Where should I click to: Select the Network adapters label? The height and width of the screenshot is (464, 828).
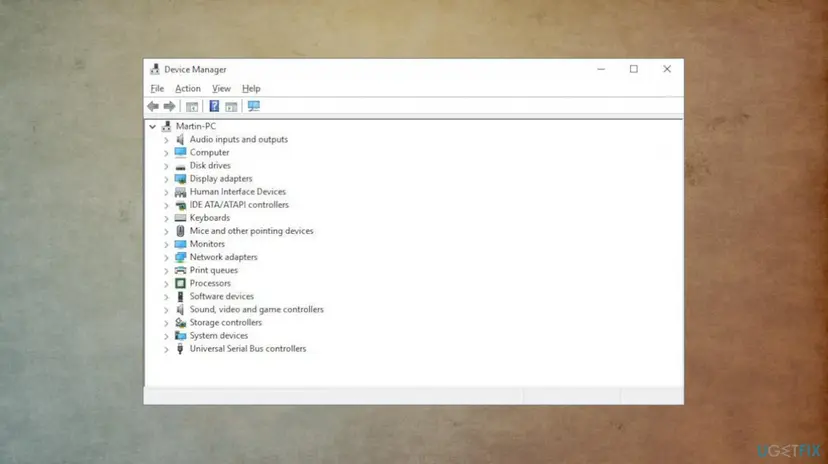coord(224,257)
